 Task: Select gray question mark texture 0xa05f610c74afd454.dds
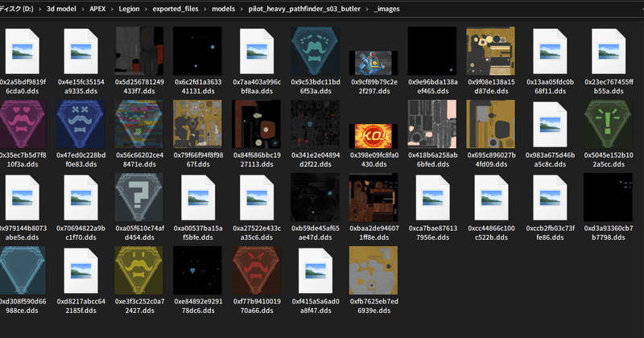pos(139,197)
